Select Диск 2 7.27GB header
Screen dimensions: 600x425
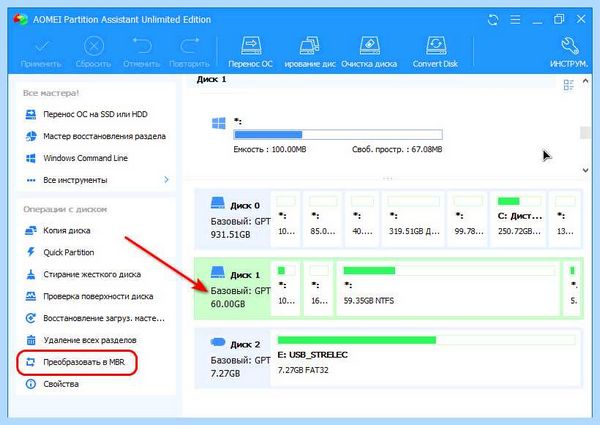click(x=233, y=358)
